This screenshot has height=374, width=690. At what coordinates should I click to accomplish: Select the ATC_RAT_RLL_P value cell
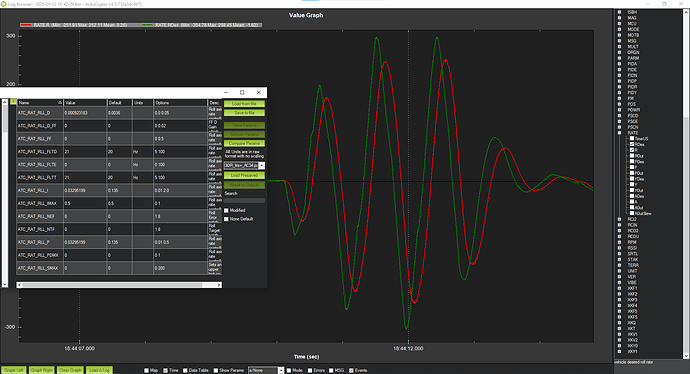click(x=85, y=242)
